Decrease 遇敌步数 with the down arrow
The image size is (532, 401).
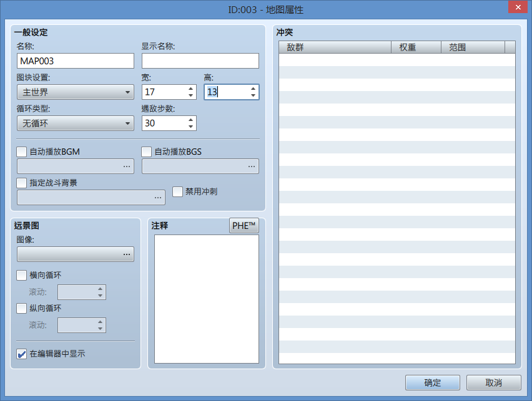pyautogui.click(x=190, y=127)
